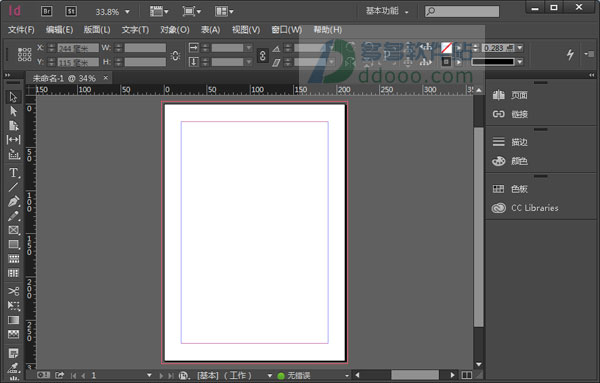Open the 基本功能 workspace switcher
Viewport: 600px width, 383px height.
click(387, 11)
